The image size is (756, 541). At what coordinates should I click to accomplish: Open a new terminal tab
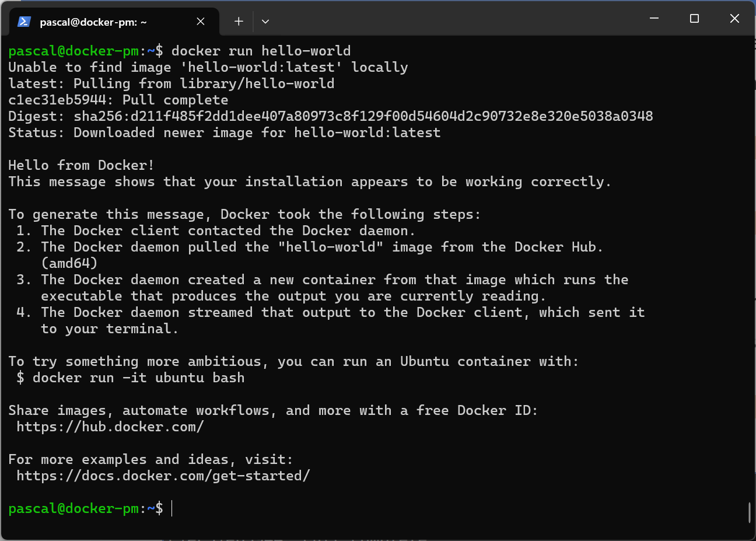[239, 22]
